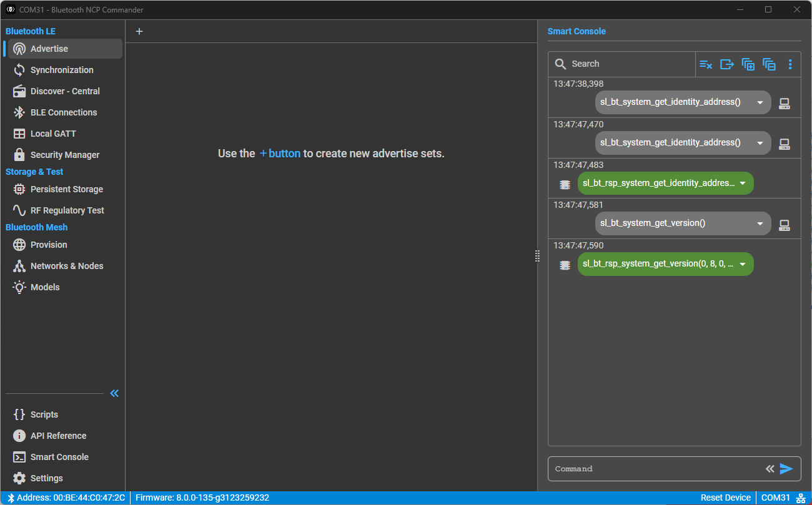Focus the Smart Console Search field

click(x=622, y=64)
